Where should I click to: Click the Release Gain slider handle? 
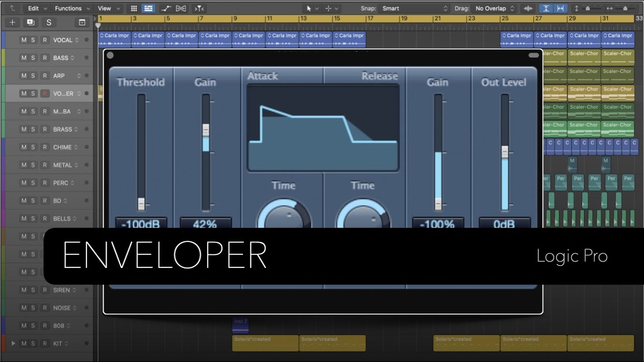pyautogui.click(x=438, y=204)
